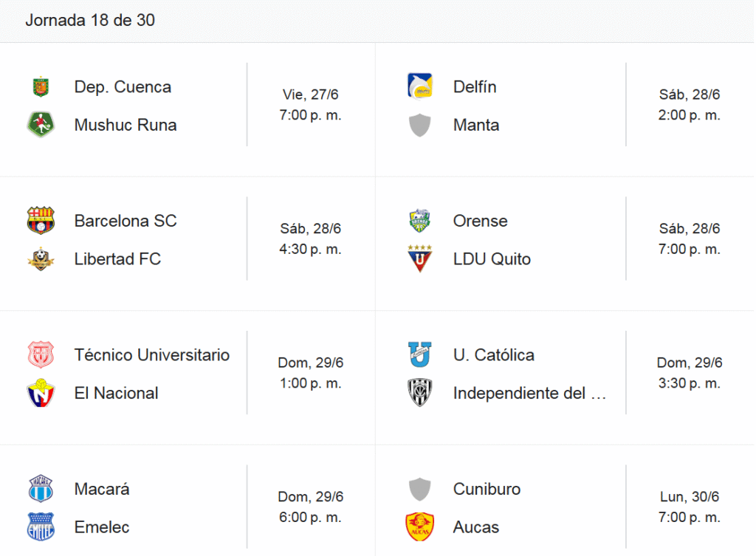Select the Delfín club crest
The image size is (756, 556).
(420, 86)
